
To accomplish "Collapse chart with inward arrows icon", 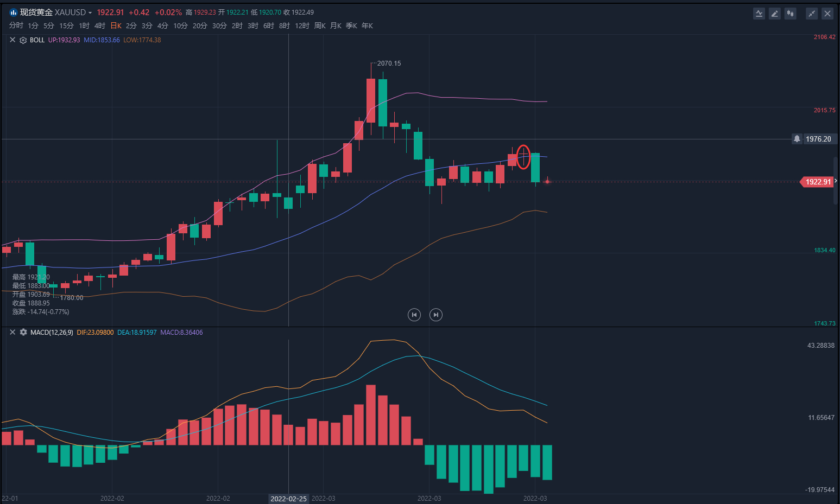I will [x=812, y=14].
